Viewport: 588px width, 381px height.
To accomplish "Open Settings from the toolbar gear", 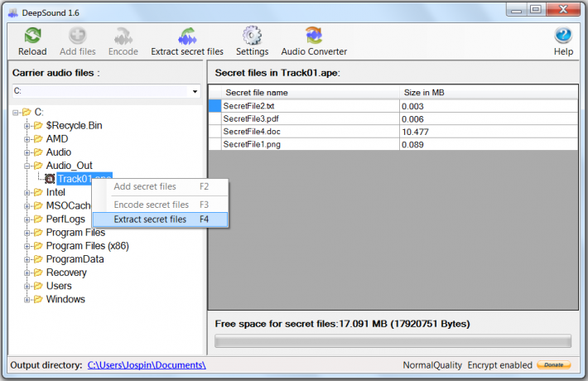I will pos(252,36).
